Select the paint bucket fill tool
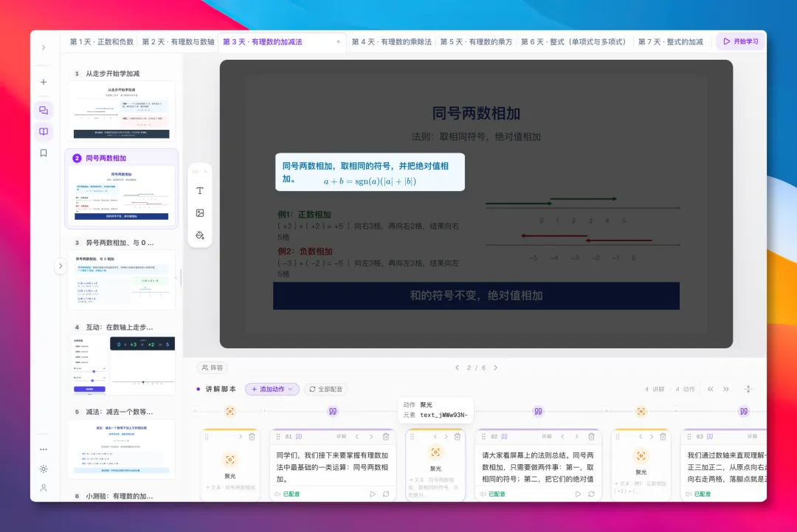The height and width of the screenshot is (532, 797). pos(200,235)
